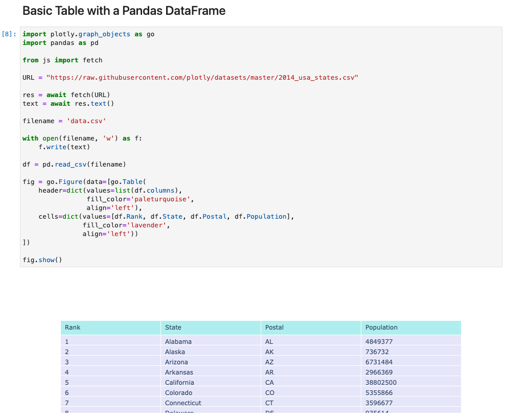
Task: Place cursor on fig.show() line
Action: point(42,260)
